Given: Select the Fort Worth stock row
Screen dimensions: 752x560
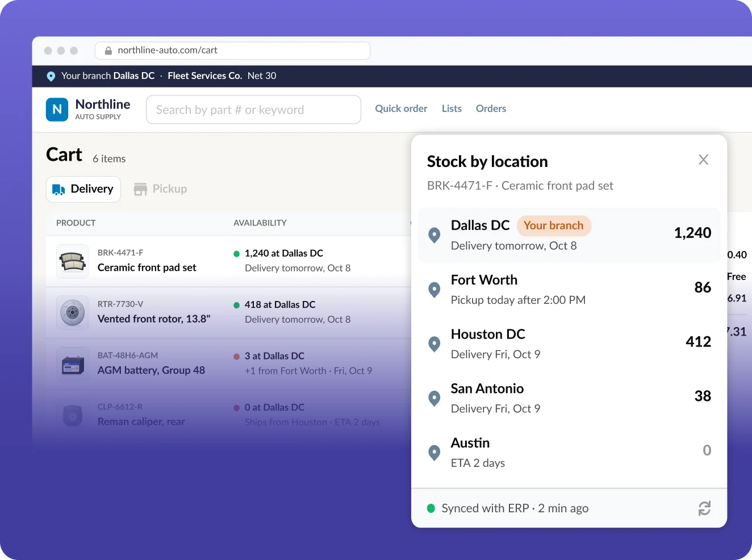Looking at the screenshot, I should 569,290.
